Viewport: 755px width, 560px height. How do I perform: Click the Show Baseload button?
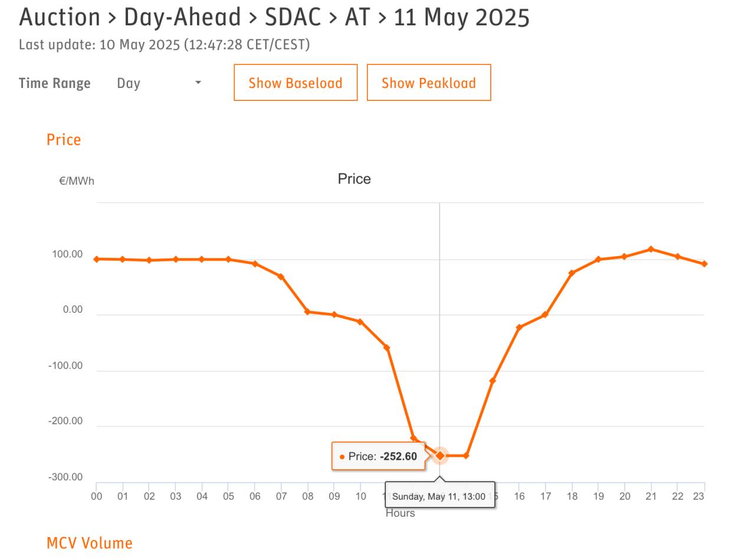296,83
